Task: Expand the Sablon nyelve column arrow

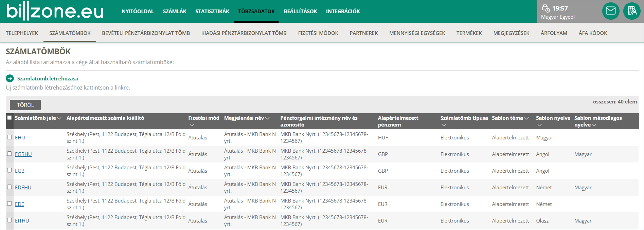Action: [x=540, y=125]
